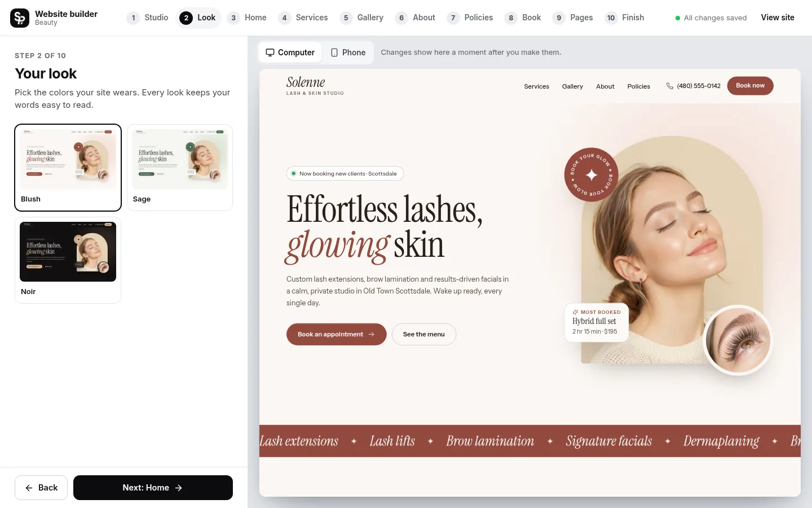
Task: Choose the Noir color look
Action: click(68, 260)
